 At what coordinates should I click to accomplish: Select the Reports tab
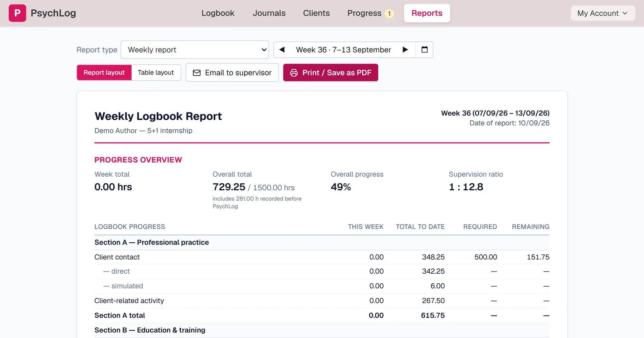[x=427, y=13]
